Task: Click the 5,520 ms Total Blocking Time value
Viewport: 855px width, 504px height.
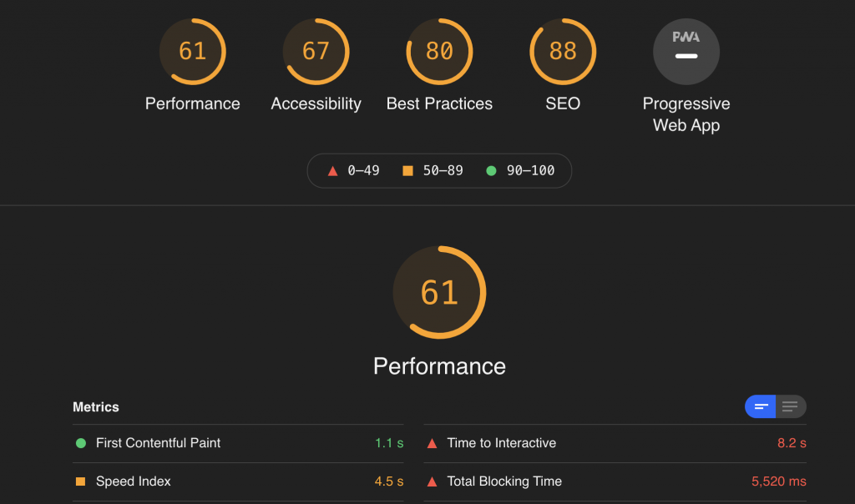Action: (x=779, y=481)
